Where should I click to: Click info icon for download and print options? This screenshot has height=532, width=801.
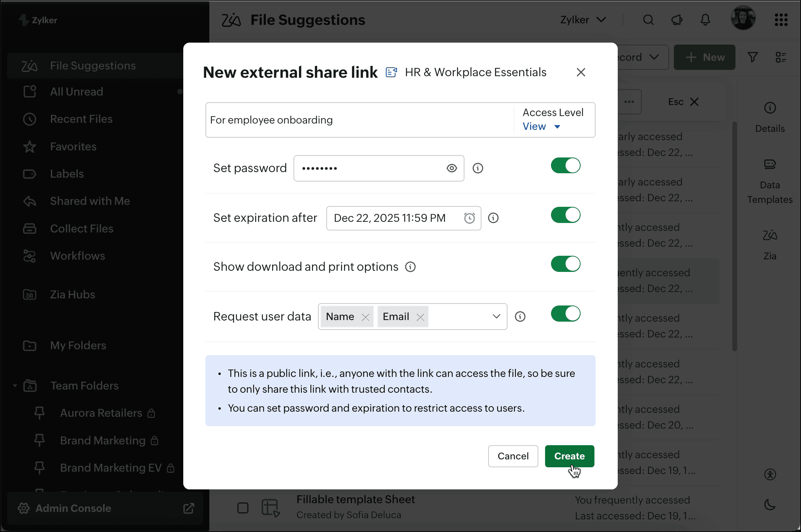click(x=410, y=267)
